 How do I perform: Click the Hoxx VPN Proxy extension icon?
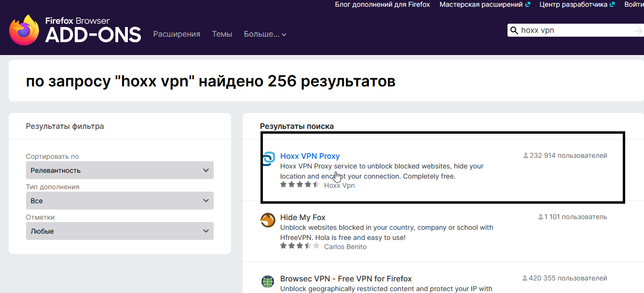tap(268, 159)
